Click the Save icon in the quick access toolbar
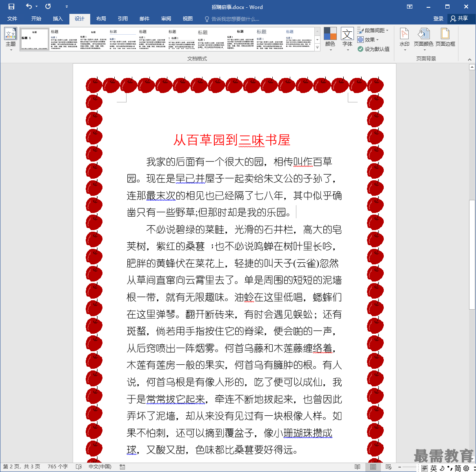The image size is (476, 472). pyautogui.click(x=11, y=7)
